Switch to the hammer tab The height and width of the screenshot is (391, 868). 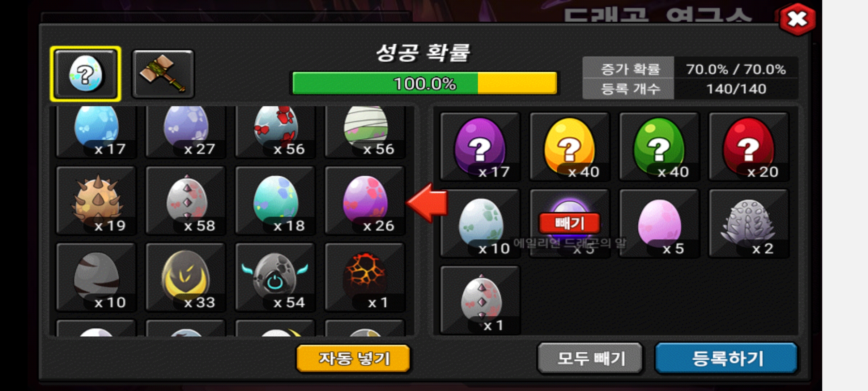163,74
